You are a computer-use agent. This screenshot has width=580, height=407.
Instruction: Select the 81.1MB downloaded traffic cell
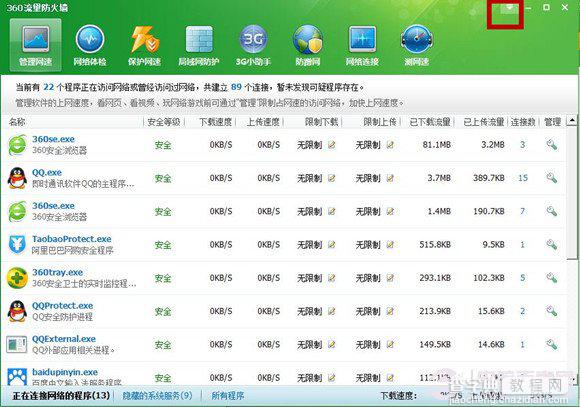[436, 145]
